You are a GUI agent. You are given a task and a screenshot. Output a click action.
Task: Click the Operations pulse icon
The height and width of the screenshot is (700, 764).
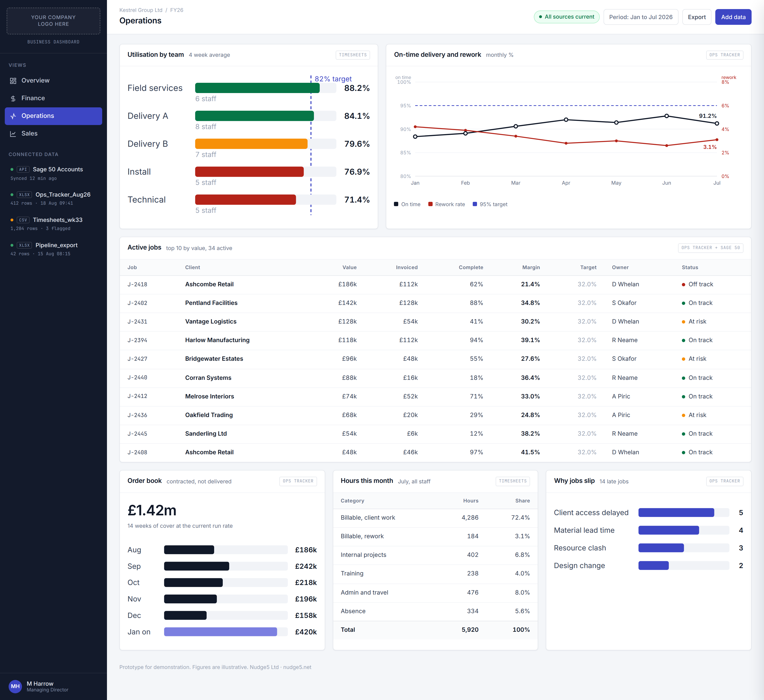pos(13,116)
